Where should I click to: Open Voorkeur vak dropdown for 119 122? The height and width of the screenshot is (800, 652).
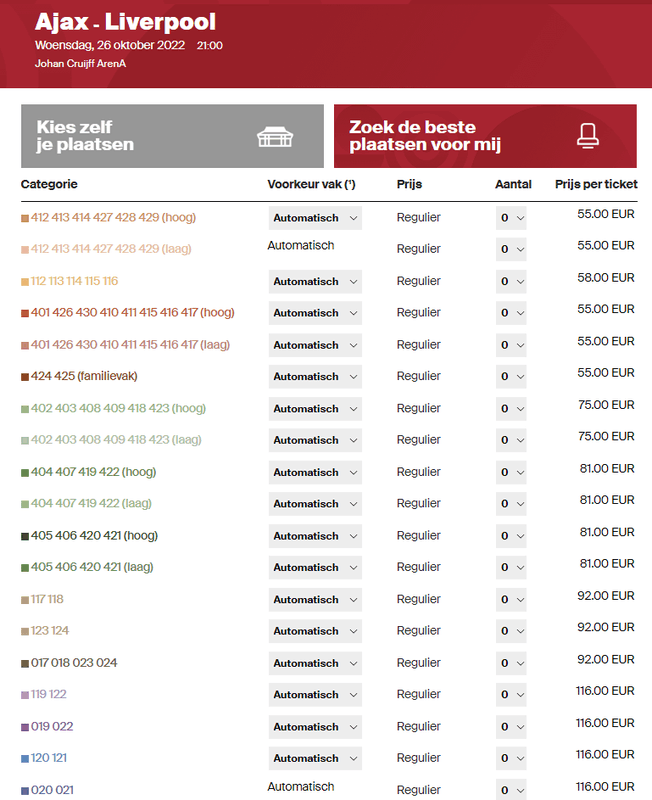point(315,695)
